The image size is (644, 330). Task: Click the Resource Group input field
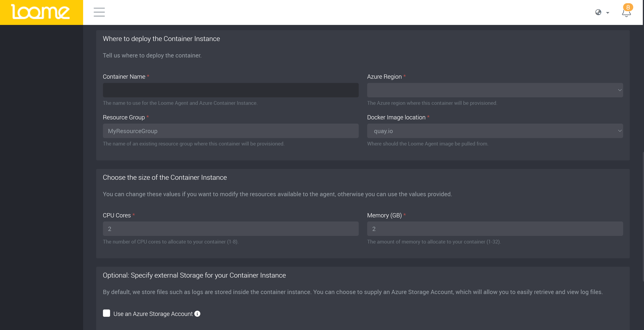(x=230, y=131)
